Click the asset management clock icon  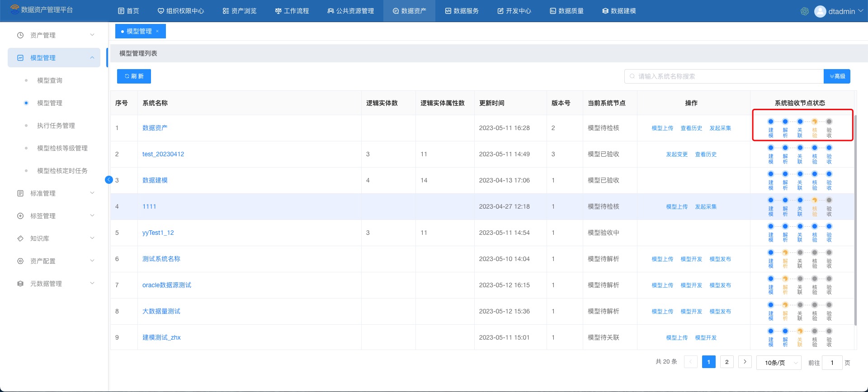tap(20, 35)
